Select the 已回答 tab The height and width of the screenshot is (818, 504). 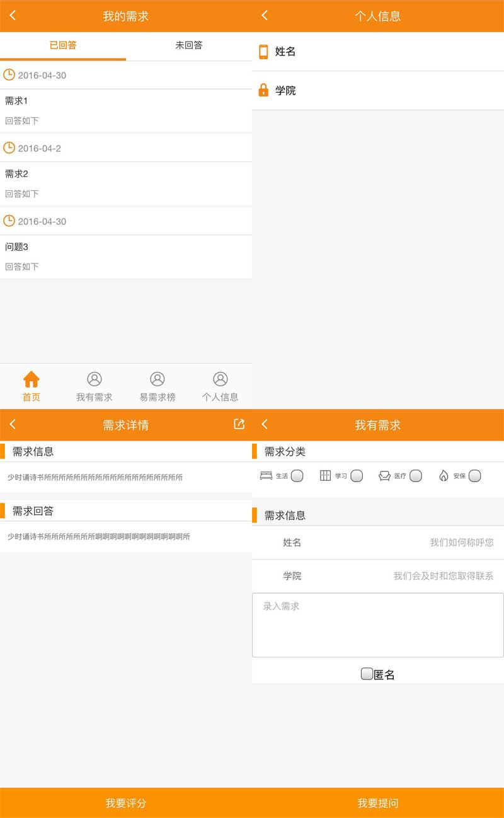(x=63, y=45)
